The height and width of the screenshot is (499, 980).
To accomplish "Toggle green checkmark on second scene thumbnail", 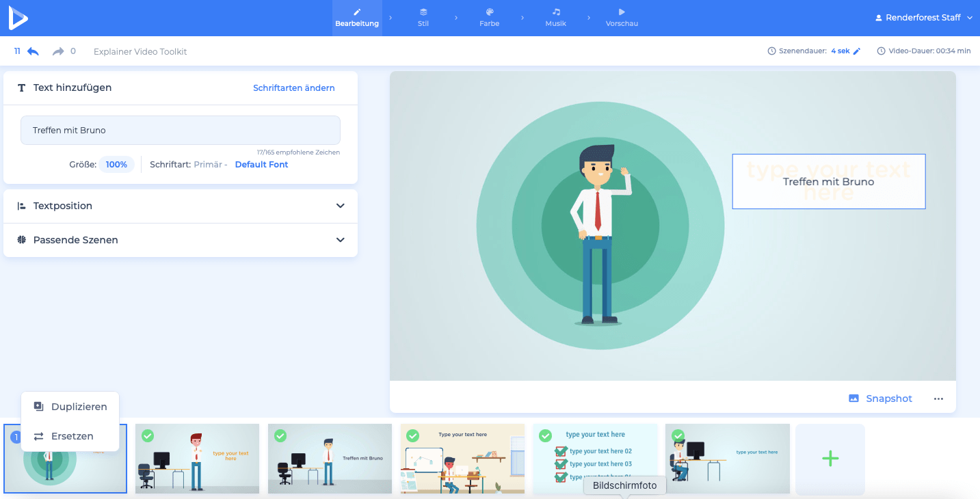I will point(147,435).
